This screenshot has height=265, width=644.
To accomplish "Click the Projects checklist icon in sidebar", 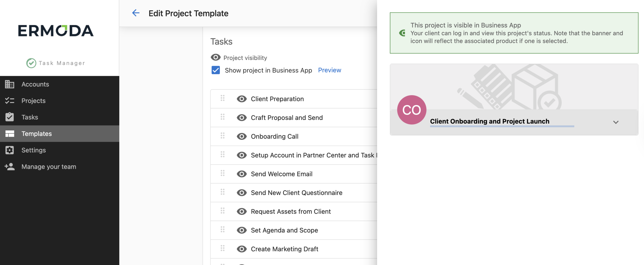I will [x=10, y=101].
